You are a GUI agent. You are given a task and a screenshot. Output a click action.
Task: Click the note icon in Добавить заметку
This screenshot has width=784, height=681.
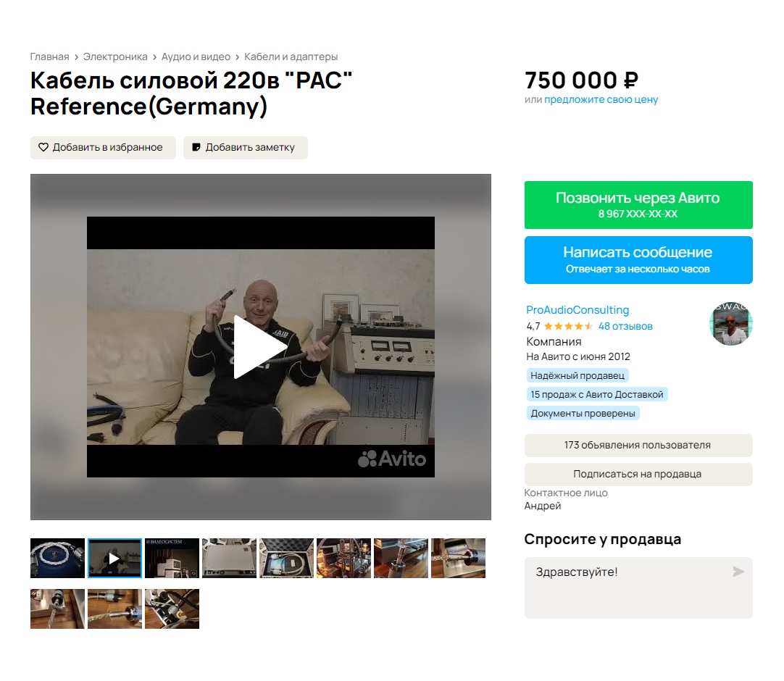tap(196, 147)
